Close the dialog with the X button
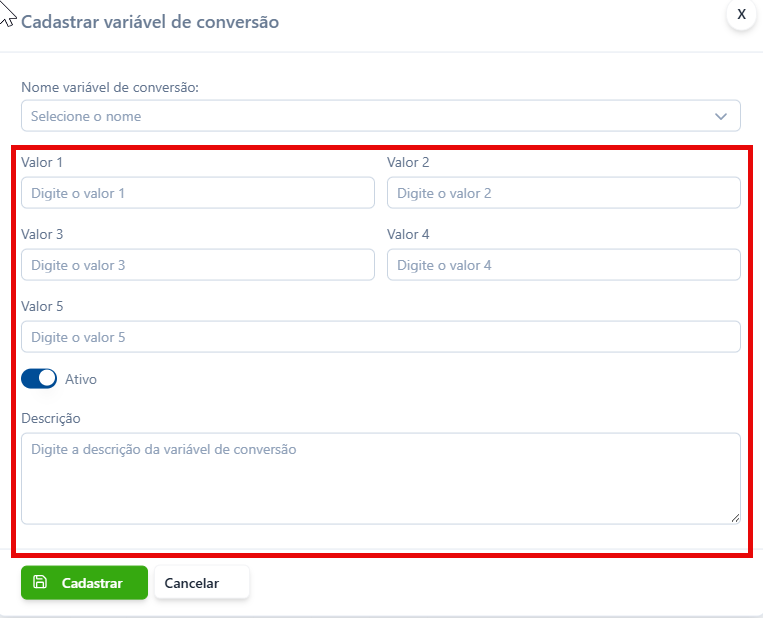 tap(741, 14)
